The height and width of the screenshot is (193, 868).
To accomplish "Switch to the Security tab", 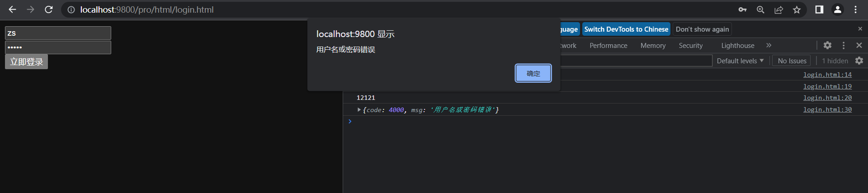I will pyautogui.click(x=690, y=46).
